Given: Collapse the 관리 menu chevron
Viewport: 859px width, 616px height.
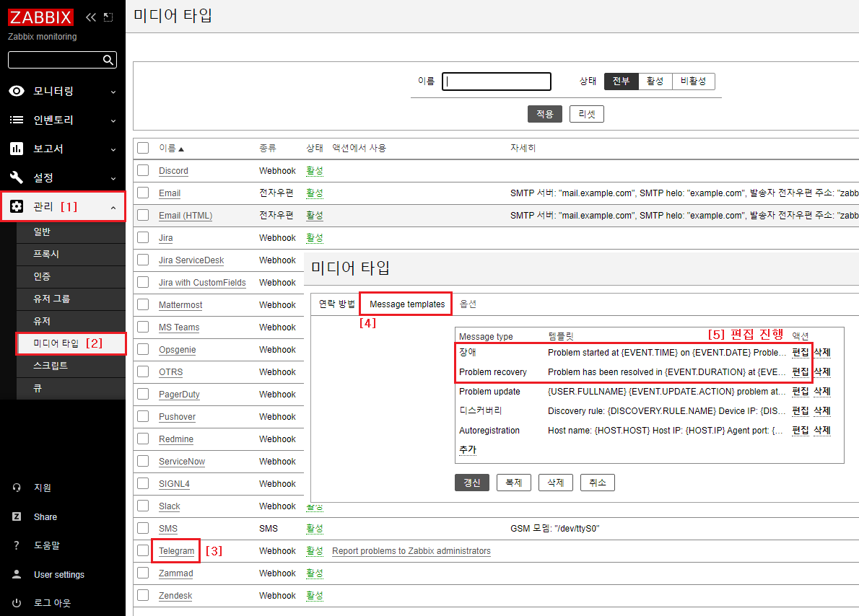Looking at the screenshot, I should click(x=113, y=208).
